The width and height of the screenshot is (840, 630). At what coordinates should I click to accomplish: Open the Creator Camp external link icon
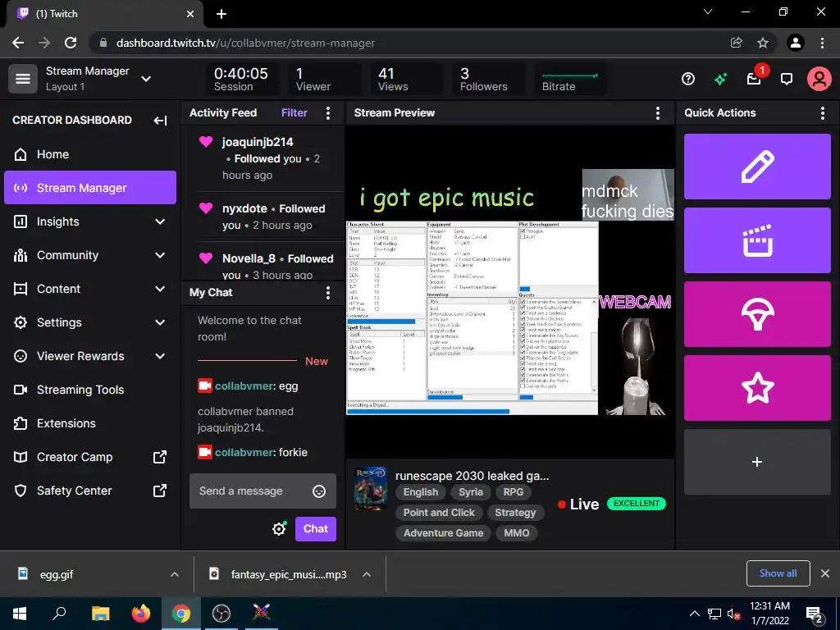[160, 457]
